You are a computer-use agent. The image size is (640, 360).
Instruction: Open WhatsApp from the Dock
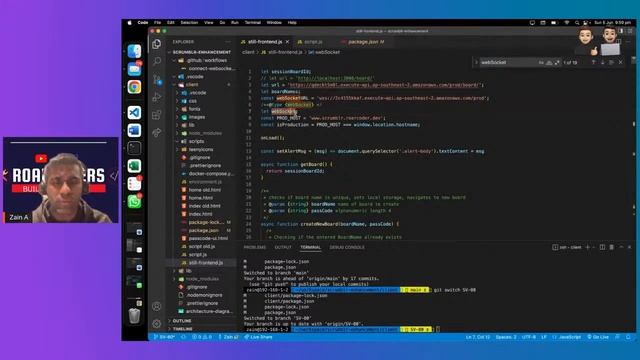(x=134, y=202)
